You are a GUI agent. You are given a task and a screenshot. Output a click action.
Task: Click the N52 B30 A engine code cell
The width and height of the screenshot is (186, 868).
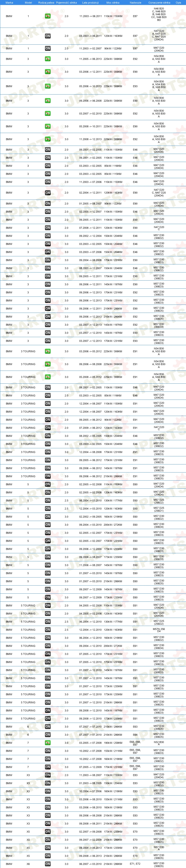point(159,743)
